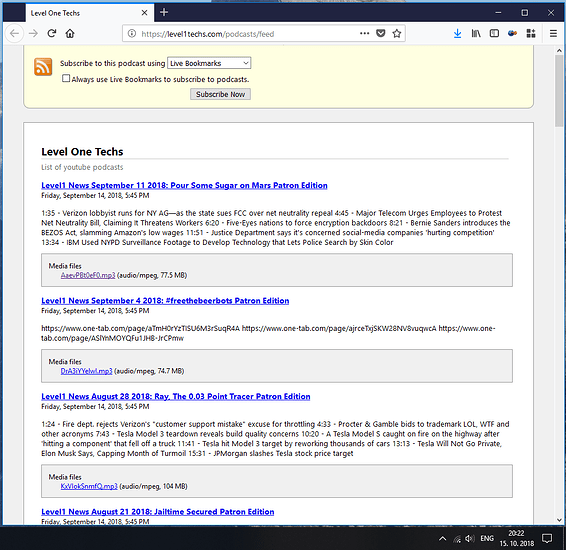Open Level1 News August 28 2018 episode

(175, 397)
